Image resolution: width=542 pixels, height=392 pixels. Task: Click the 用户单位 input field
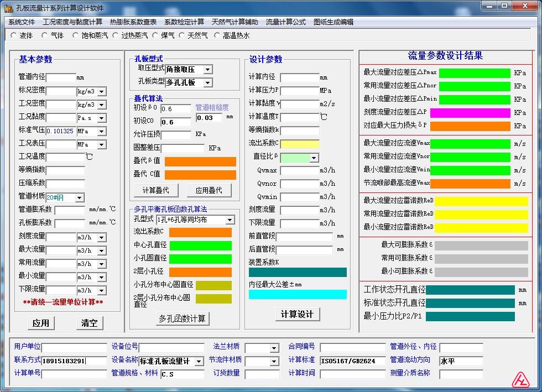74,348
